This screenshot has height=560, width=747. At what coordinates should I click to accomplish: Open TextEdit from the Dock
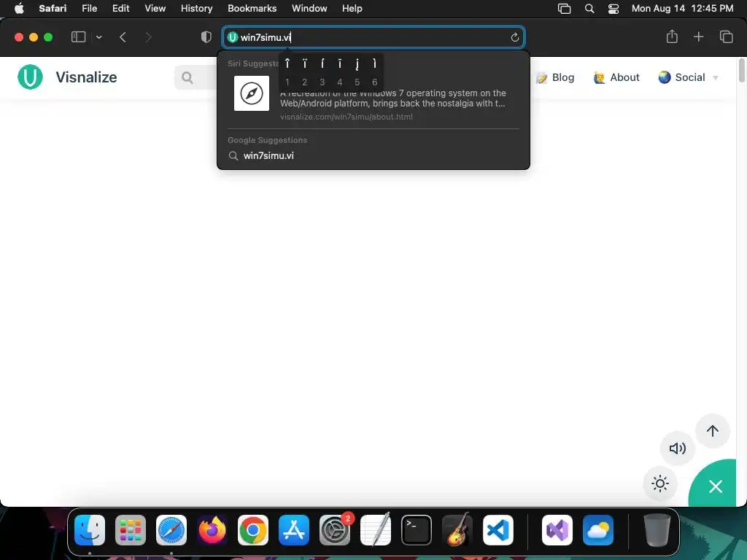point(376,530)
